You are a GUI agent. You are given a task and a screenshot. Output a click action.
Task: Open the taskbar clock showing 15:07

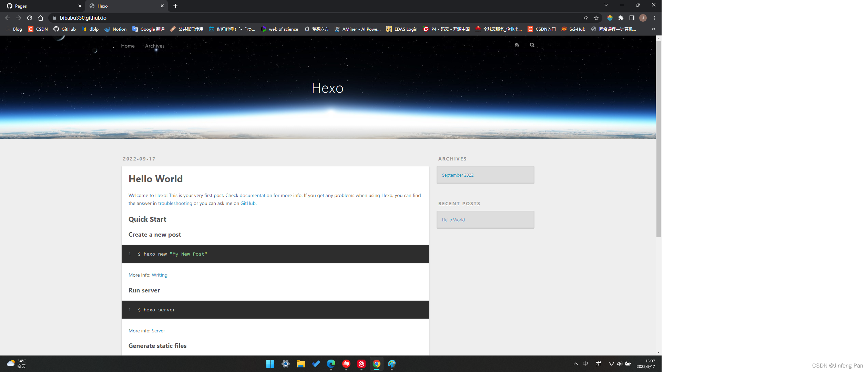tap(646, 364)
